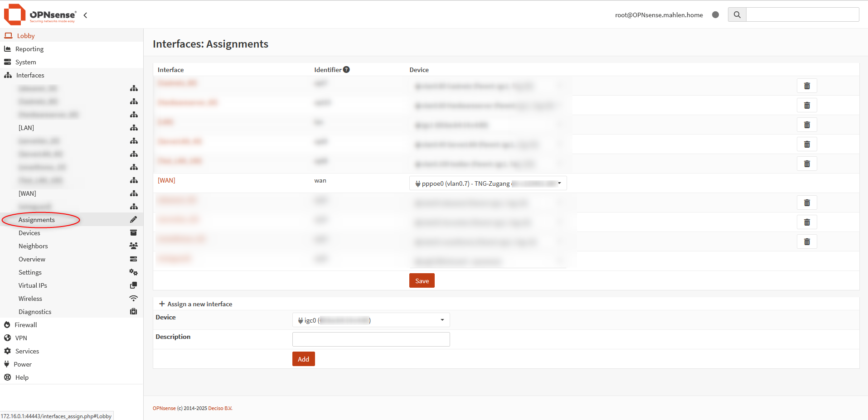
Task: Click the trash icon in the first row
Action: (x=807, y=86)
